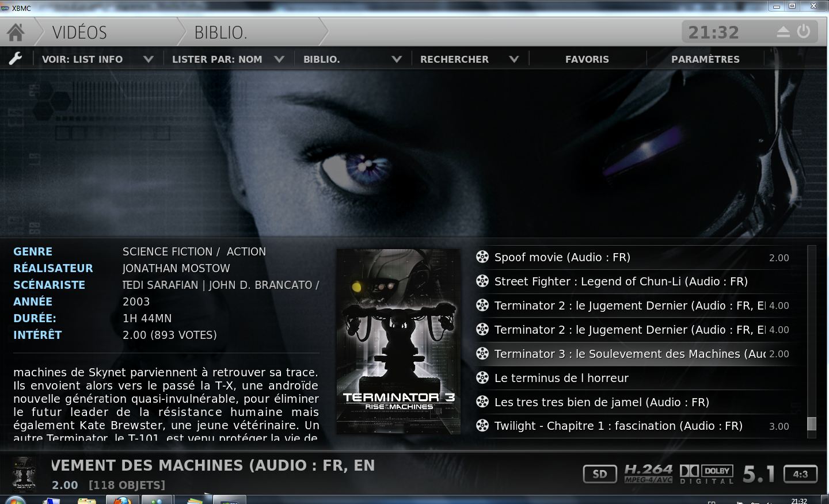The height and width of the screenshot is (504, 829).
Task: Go to the XBMC home screen icon
Action: (x=16, y=32)
